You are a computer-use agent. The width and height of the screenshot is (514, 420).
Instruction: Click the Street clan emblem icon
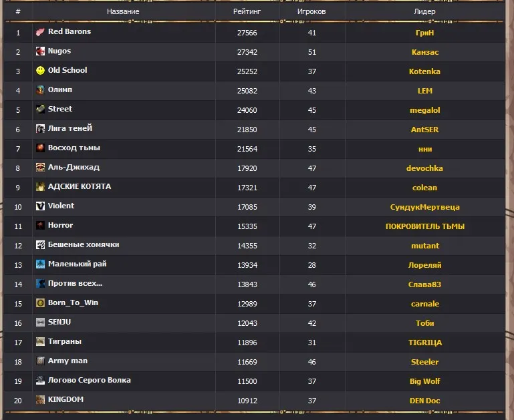(41, 110)
